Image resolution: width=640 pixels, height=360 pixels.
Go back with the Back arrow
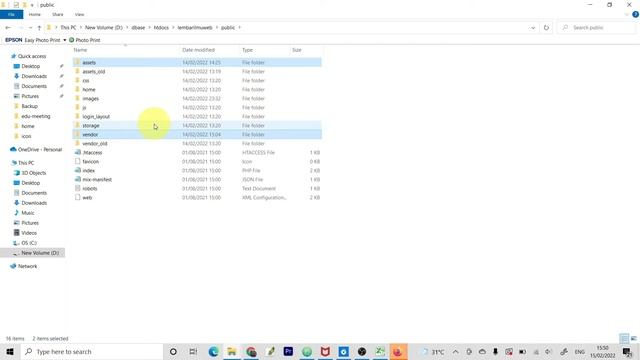click(8, 28)
